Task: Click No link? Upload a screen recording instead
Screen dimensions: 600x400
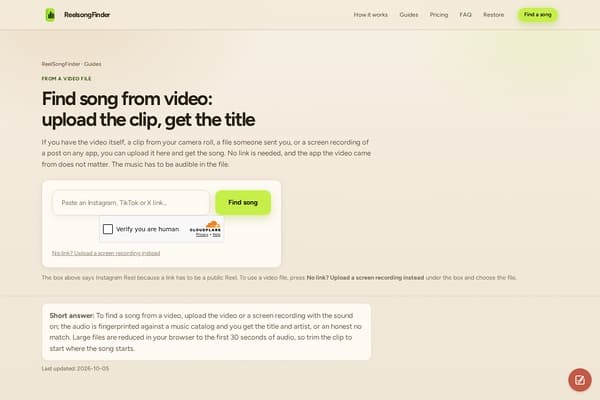Action: [x=106, y=253]
